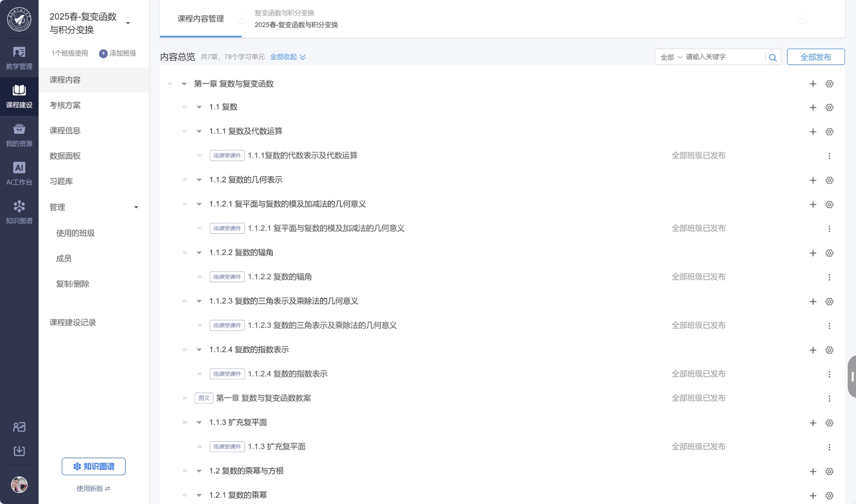Viewport: 856px width, 504px height.
Task: Click the 全部收起 link
Action: 287,57
